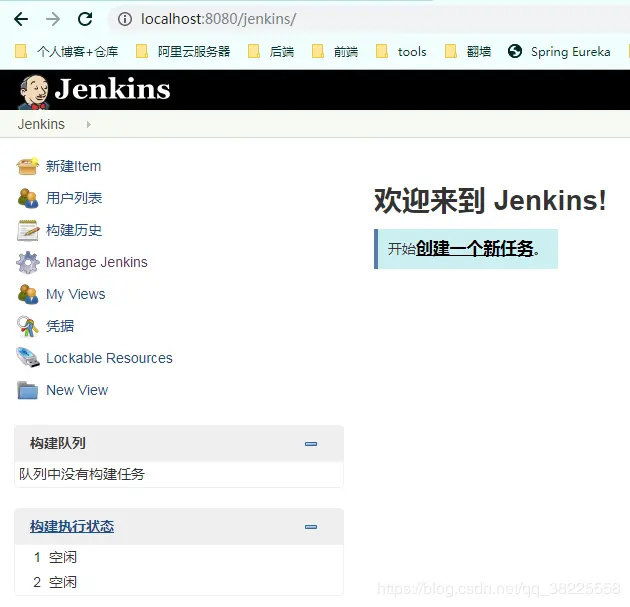Collapse the 构建执行状态 panel
Image resolution: width=630 pixels, height=607 pixels.
click(311, 527)
